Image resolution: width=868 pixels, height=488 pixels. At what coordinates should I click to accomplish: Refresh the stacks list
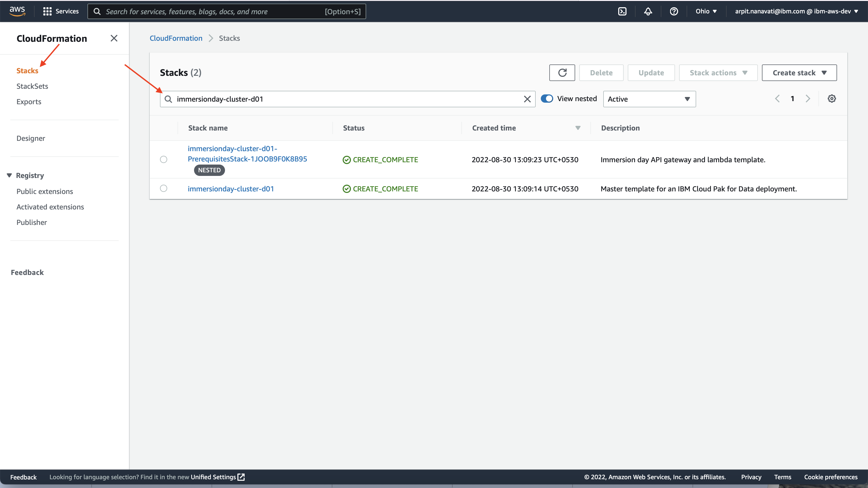pos(562,73)
